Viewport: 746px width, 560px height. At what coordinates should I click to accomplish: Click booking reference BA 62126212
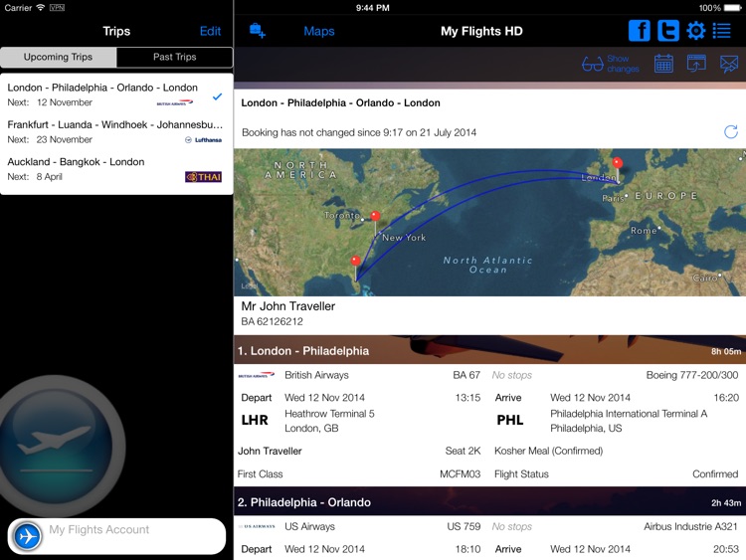(x=273, y=321)
